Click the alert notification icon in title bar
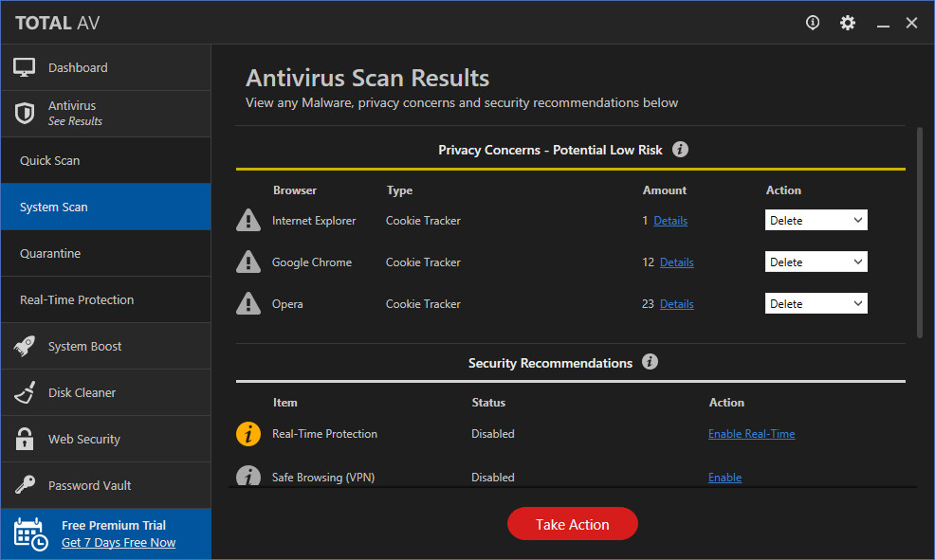This screenshot has width=935, height=560. (x=813, y=23)
